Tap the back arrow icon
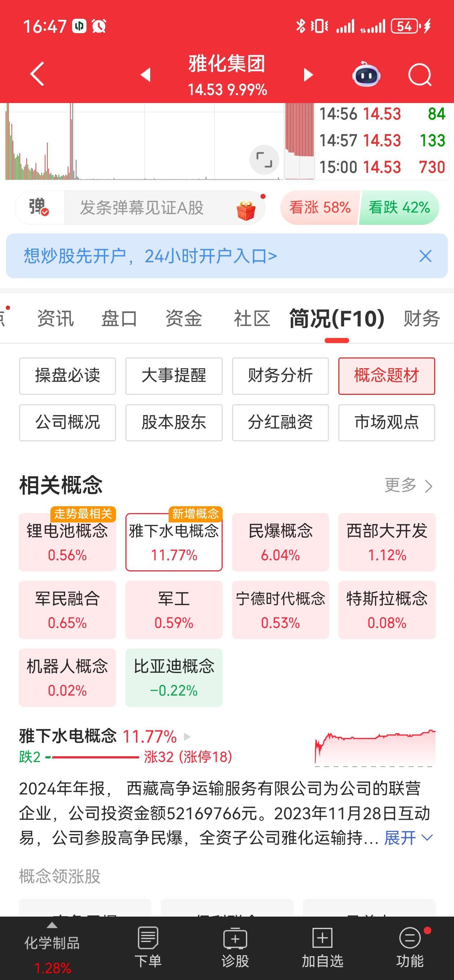Screen dimensions: 454x980 (x=37, y=74)
